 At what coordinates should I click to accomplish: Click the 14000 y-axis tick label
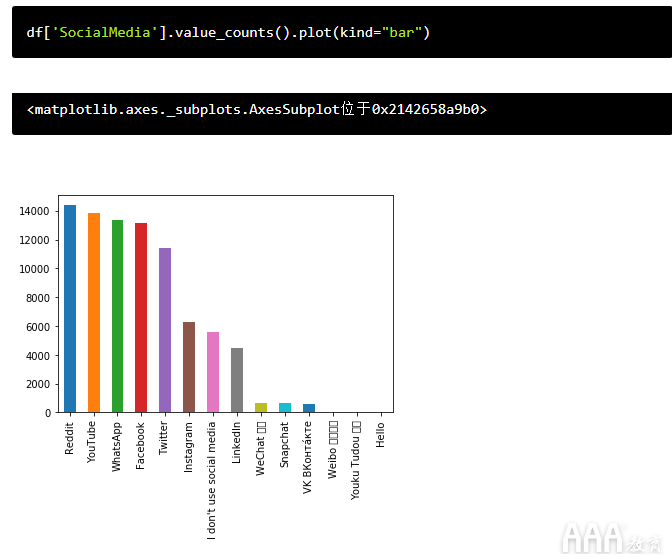tap(34, 211)
